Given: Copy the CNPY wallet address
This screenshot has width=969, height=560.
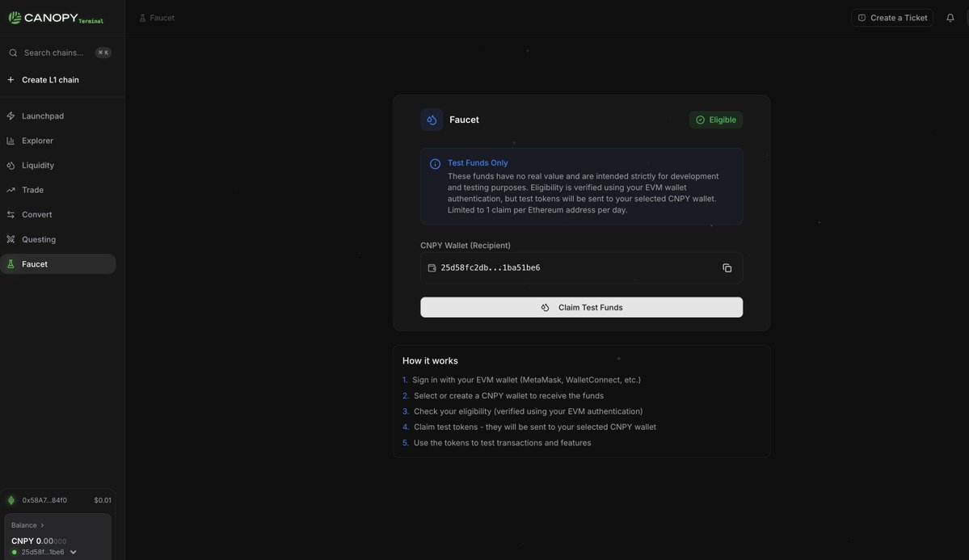Looking at the screenshot, I should [727, 268].
